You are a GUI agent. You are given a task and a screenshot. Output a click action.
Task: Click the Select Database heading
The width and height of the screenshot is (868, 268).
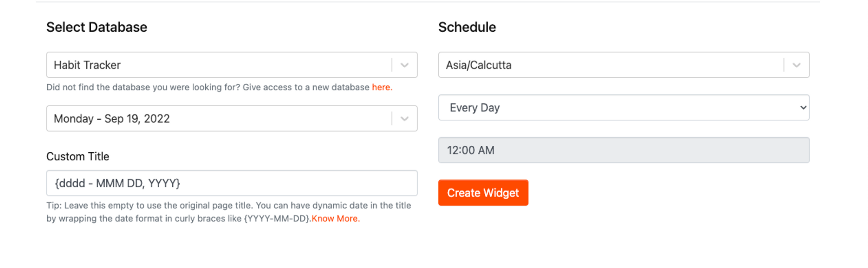tap(96, 27)
